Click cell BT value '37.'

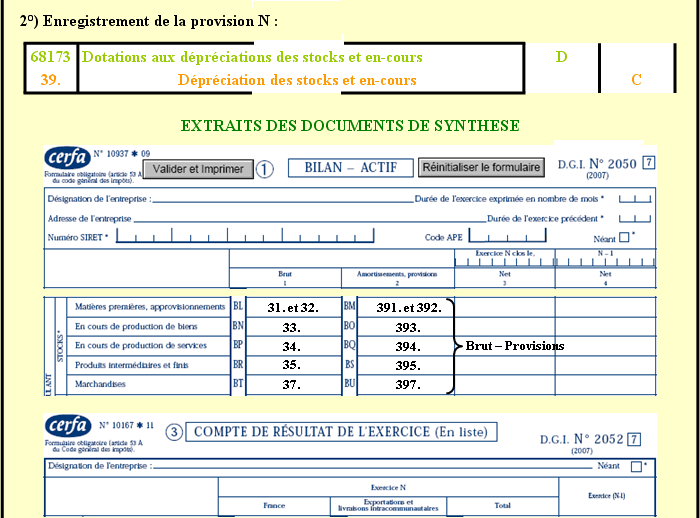(293, 384)
